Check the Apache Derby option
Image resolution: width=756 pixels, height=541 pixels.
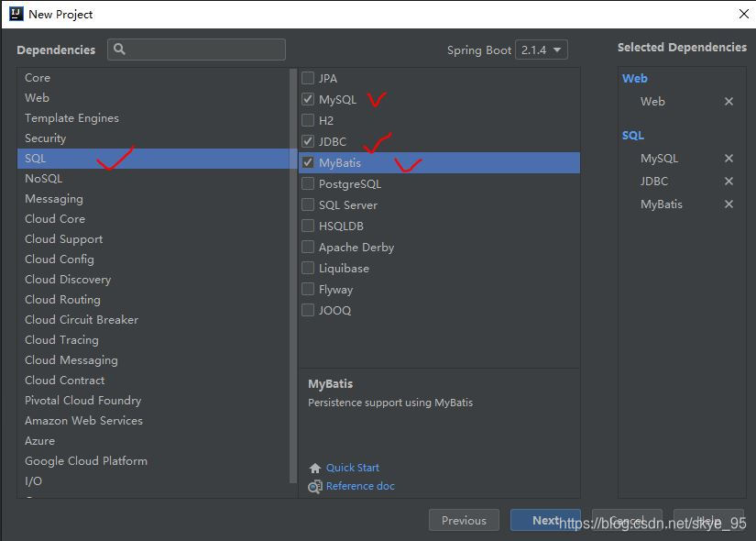click(x=308, y=247)
